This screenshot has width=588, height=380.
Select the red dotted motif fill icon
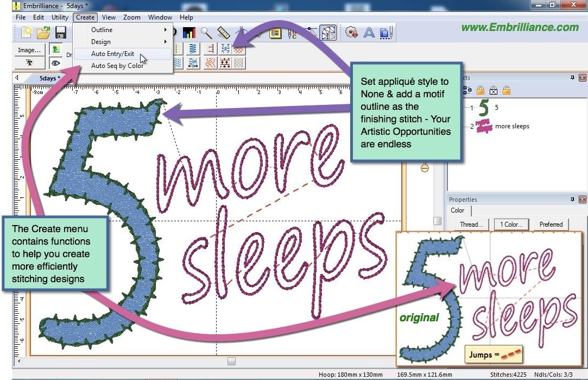(x=225, y=63)
